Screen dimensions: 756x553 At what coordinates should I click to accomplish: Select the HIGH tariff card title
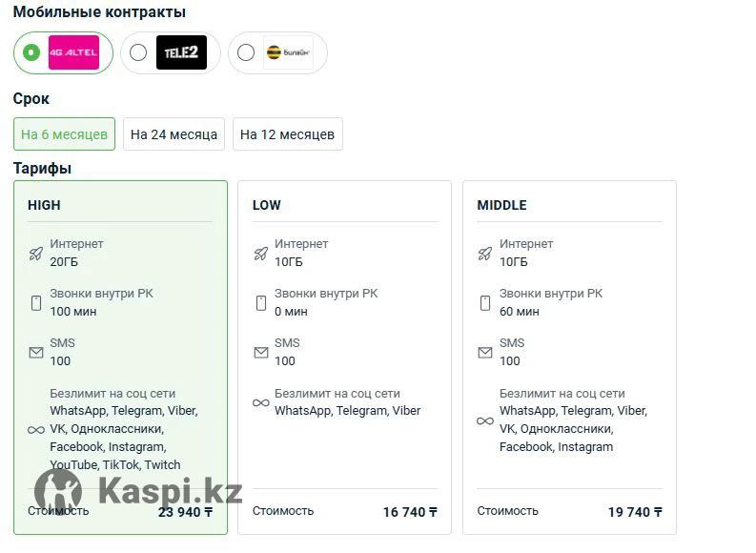44,205
